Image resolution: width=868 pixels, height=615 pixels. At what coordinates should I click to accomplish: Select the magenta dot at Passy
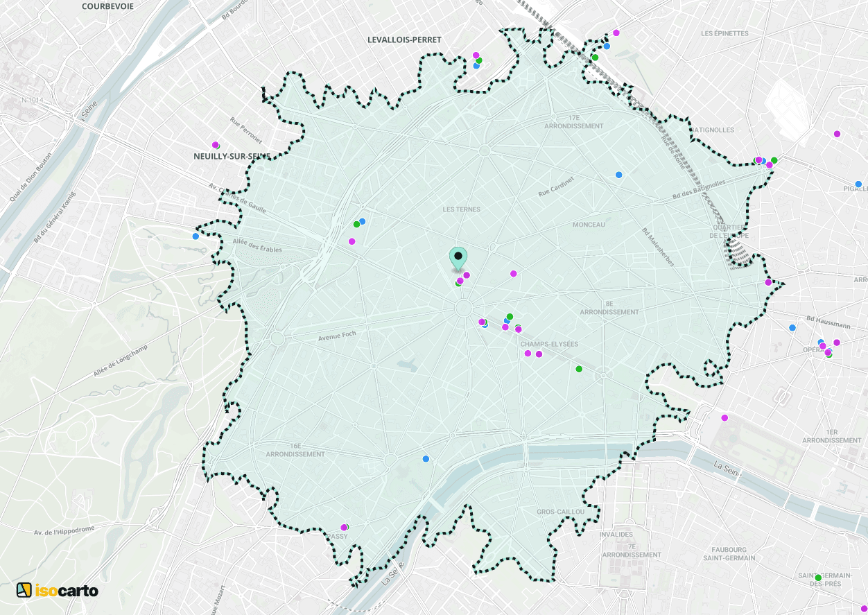pos(343,528)
